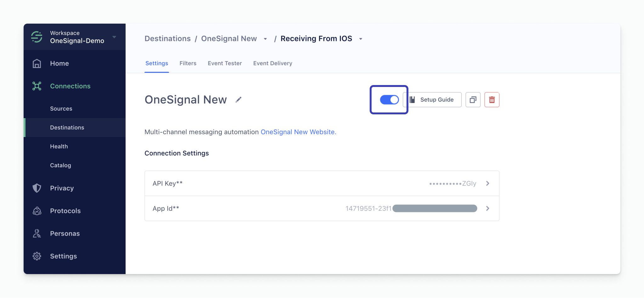Switch to the Filters tab
Viewport: 644px width, 298px height.
(x=188, y=63)
